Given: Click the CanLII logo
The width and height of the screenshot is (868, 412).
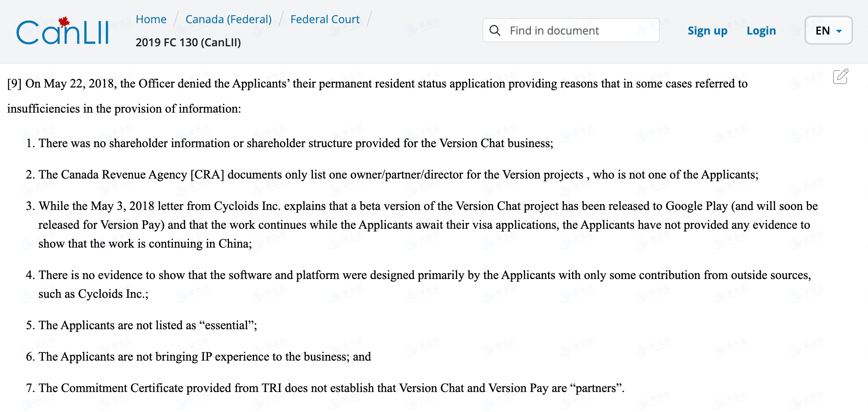Looking at the screenshot, I should pos(62,31).
